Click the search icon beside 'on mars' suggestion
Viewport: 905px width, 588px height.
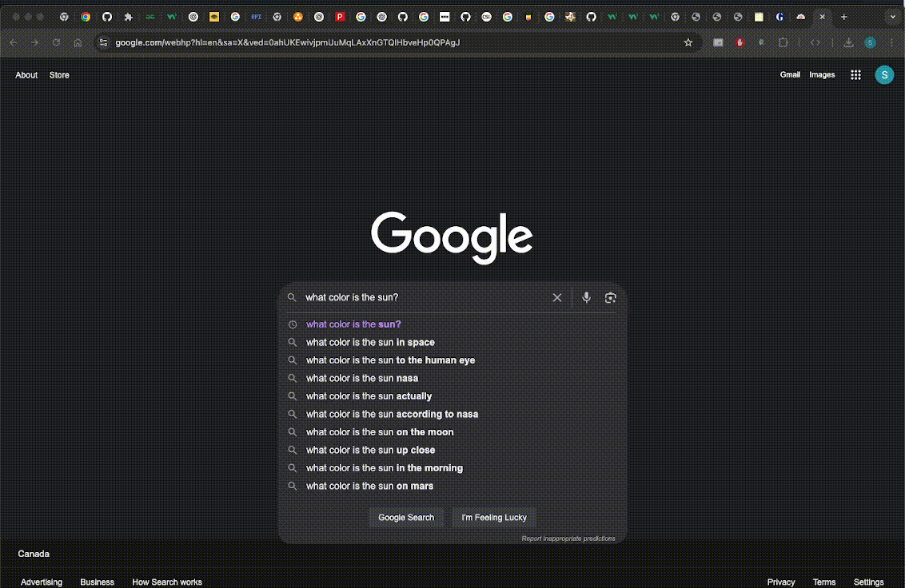[x=293, y=486]
